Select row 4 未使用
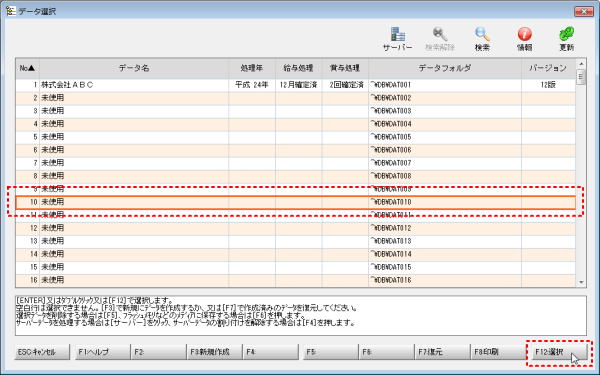600x375 pixels. tap(295, 124)
